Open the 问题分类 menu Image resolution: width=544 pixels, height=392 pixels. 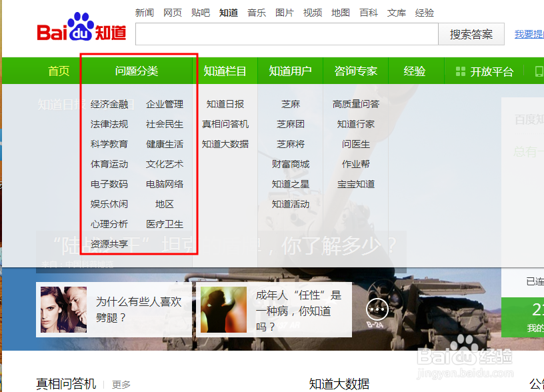click(138, 70)
